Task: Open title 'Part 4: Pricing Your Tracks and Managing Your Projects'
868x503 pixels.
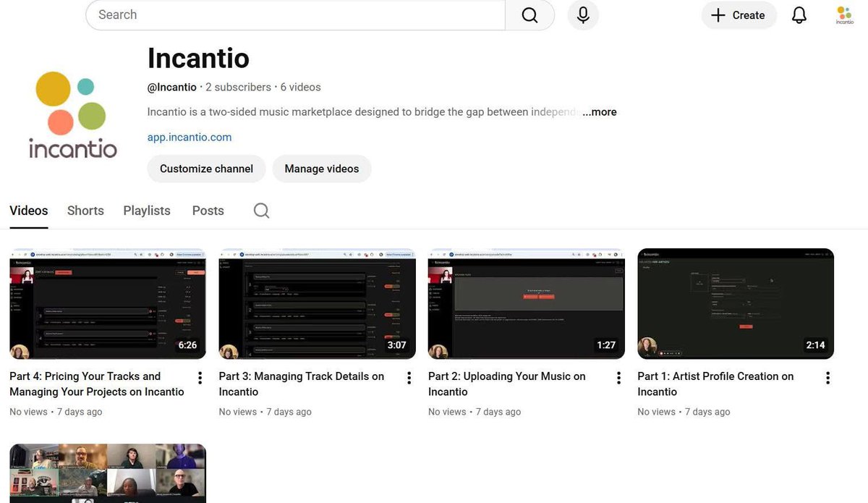Action: (97, 384)
